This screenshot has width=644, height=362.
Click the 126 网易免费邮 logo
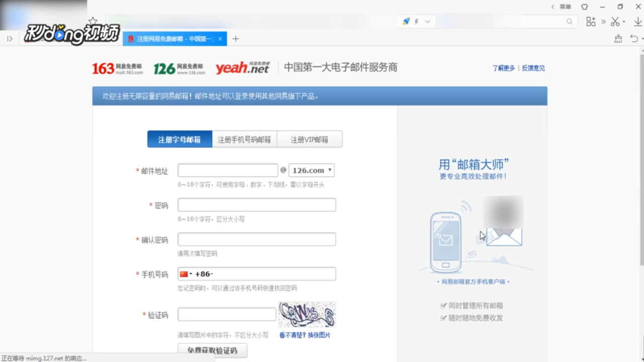click(x=179, y=68)
